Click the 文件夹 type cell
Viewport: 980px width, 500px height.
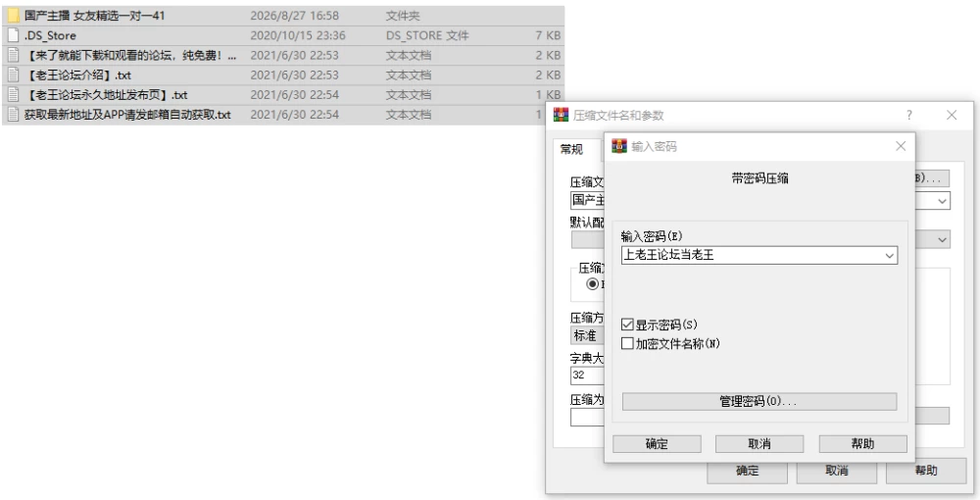point(403,16)
